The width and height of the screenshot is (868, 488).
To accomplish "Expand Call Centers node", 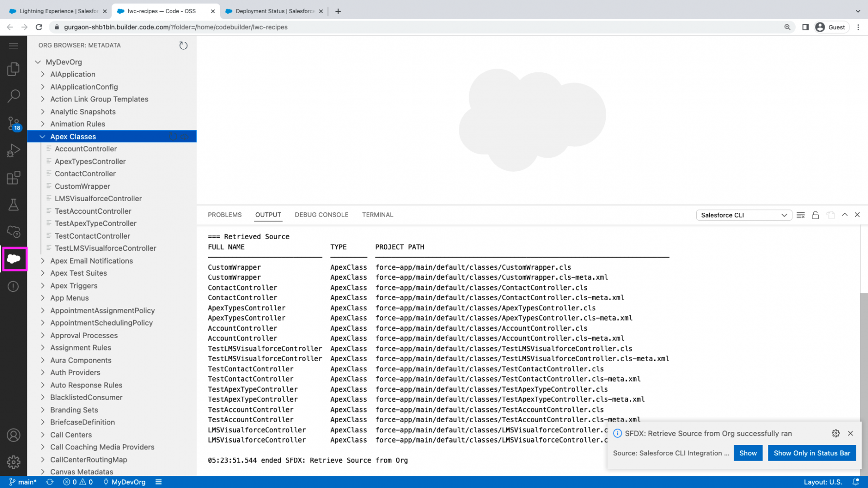I will click(42, 435).
